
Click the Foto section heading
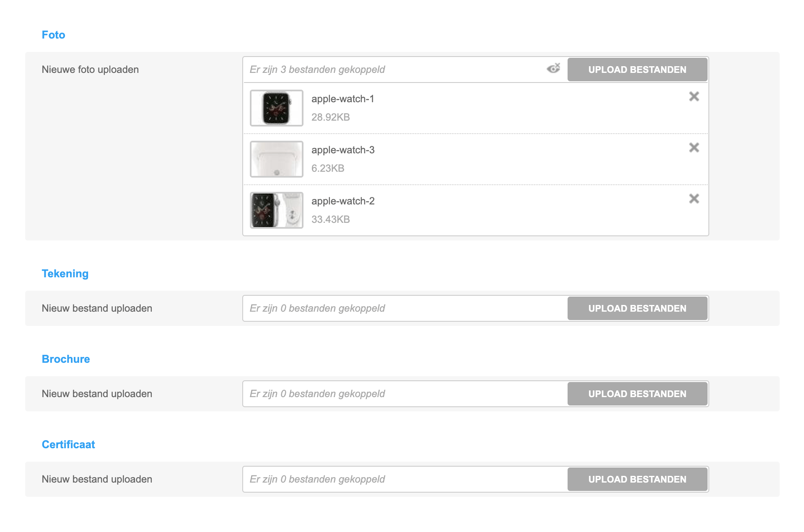[x=53, y=35]
